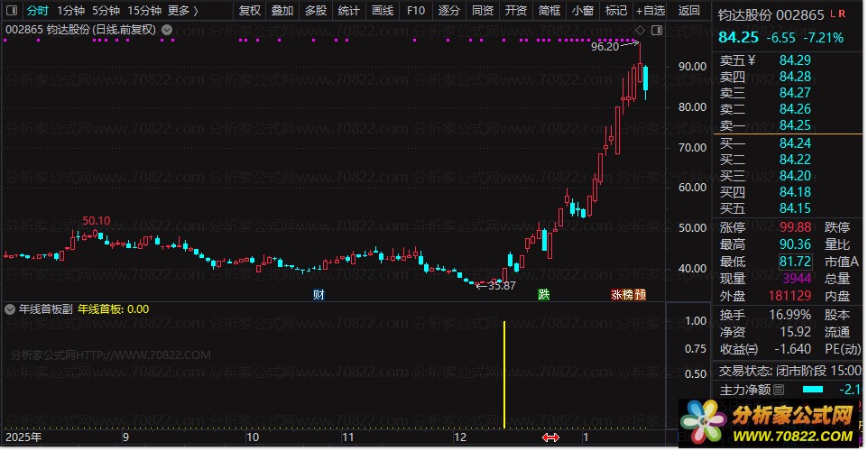Add stock via +自选 button
The image size is (868, 451).
pos(650,11)
